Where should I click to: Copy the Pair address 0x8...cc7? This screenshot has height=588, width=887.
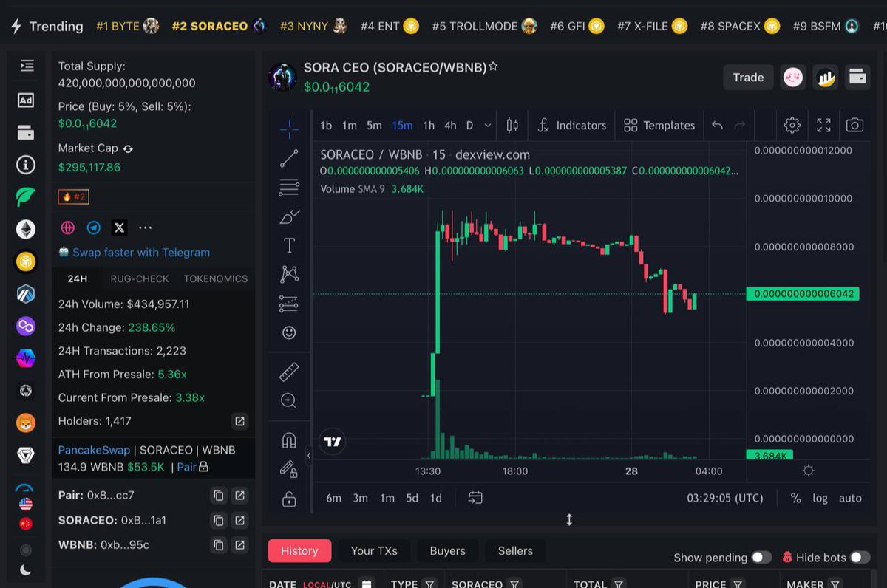[218, 495]
